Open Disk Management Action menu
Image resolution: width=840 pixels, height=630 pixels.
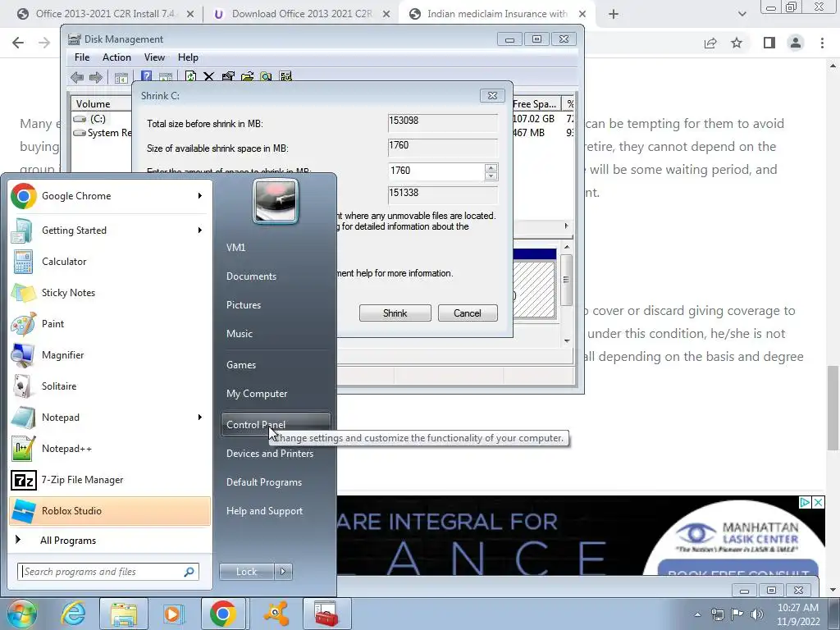[x=116, y=57]
